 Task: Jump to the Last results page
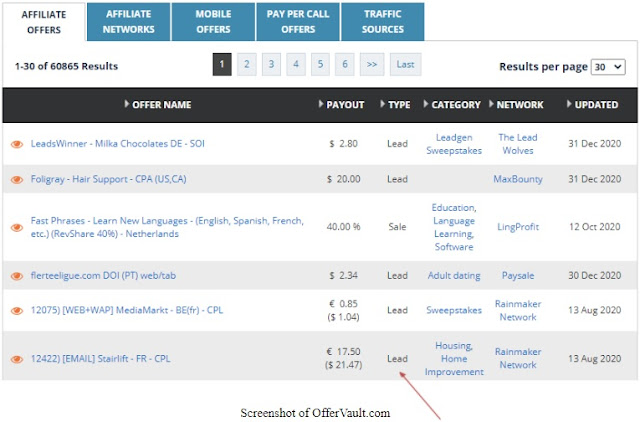[x=405, y=64]
